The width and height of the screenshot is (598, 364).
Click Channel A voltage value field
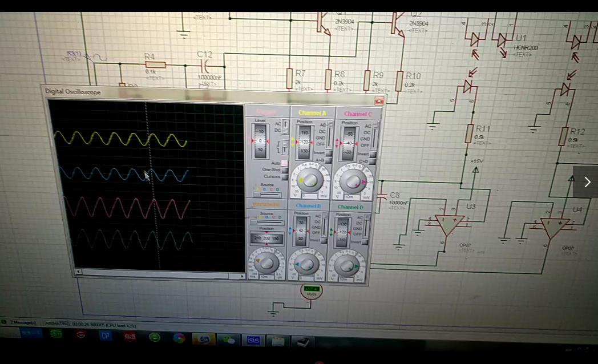(309, 196)
